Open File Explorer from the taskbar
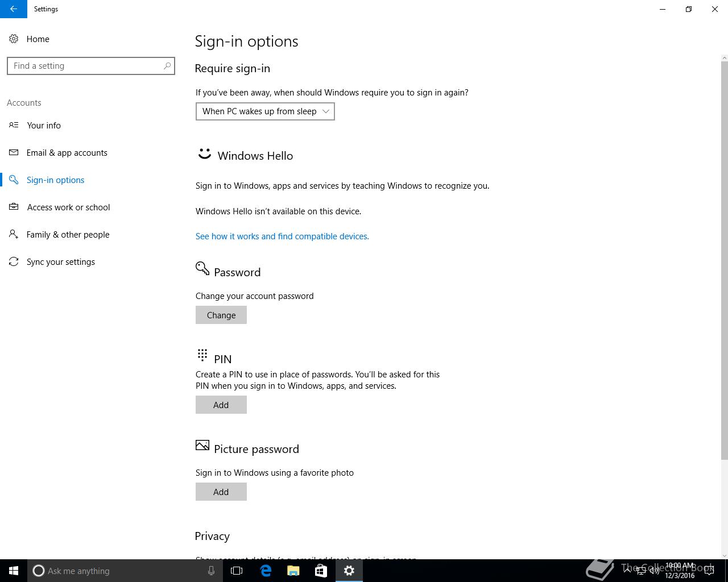This screenshot has width=728, height=582. coord(293,571)
